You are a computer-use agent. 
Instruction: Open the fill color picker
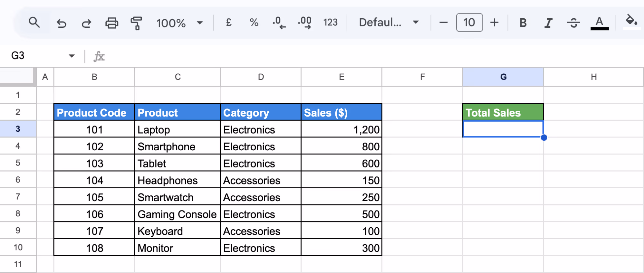pyautogui.click(x=631, y=22)
